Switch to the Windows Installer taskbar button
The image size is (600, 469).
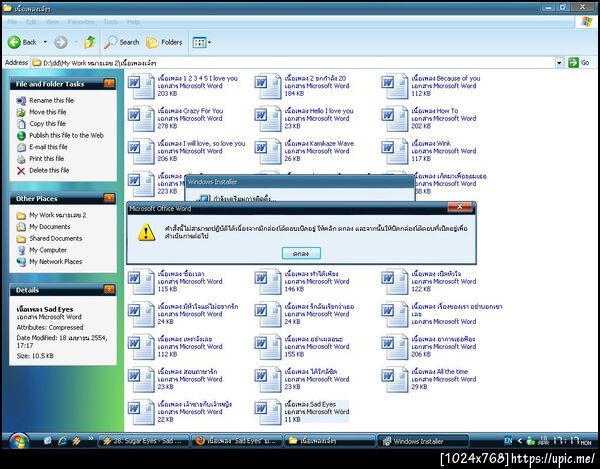pos(423,441)
